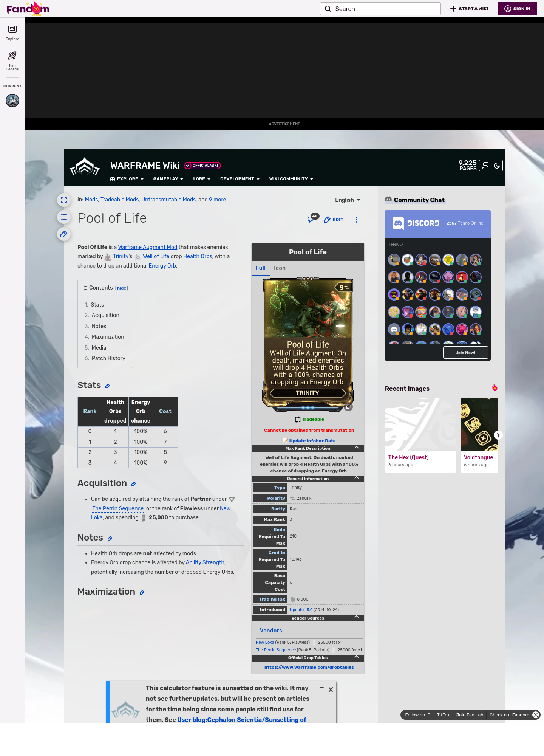The image size is (544, 756).
Task: Dismiss the bottom Fandom links bar
Action: tap(536, 715)
